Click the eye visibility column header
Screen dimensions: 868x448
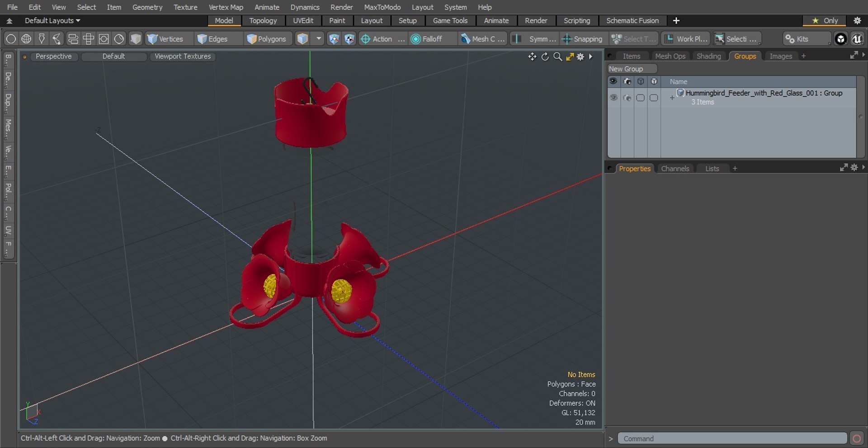tap(613, 81)
